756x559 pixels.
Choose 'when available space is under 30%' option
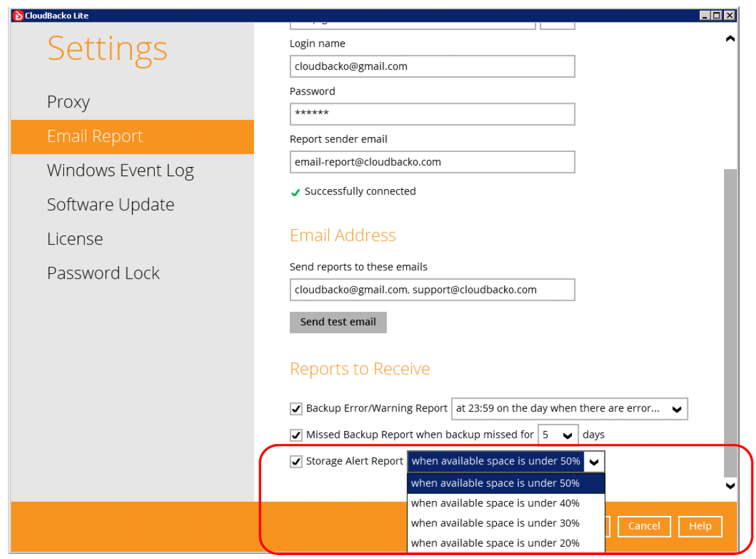coord(506,523)
